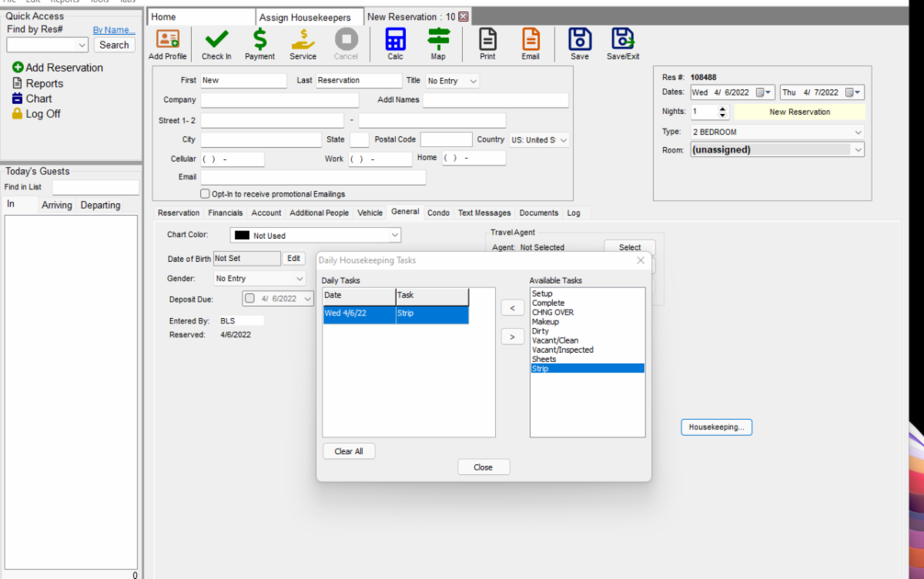Screen dimensions: 924x579
Task: Open the Print tool
Action: [487, 44]
